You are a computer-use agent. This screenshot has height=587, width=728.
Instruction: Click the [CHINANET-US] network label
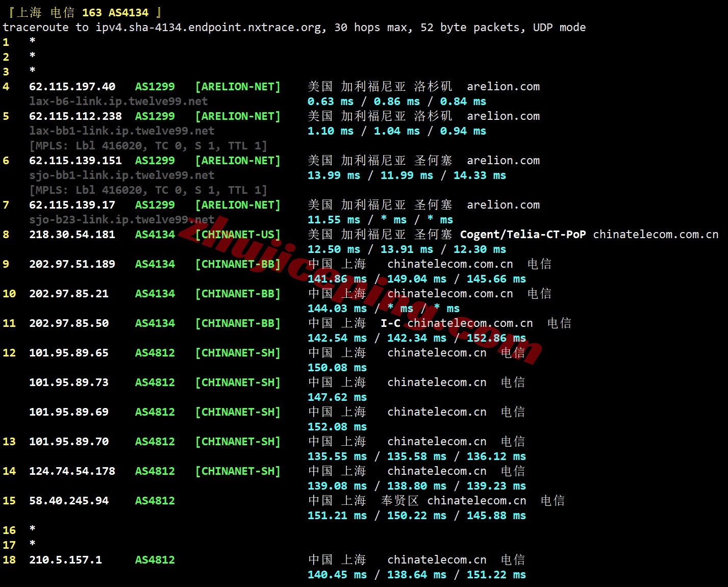coord(238,235)
